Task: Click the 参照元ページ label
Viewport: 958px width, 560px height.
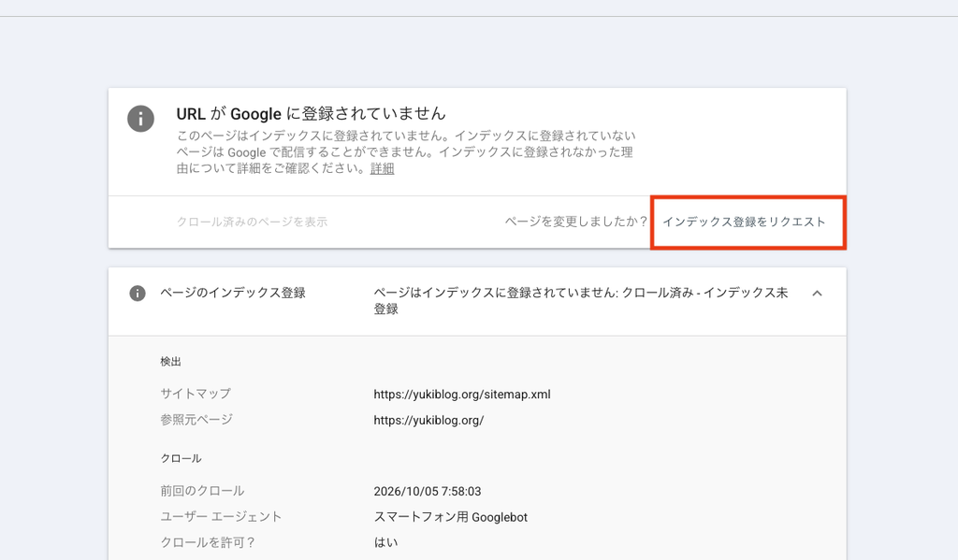Action: pos(196,420)
